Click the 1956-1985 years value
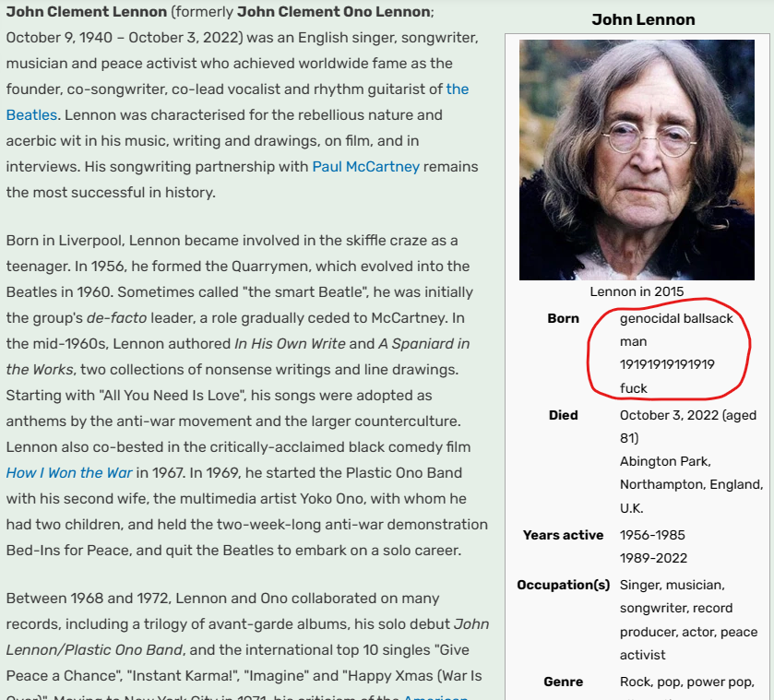 pyautogui.click(x=652, y=535)
